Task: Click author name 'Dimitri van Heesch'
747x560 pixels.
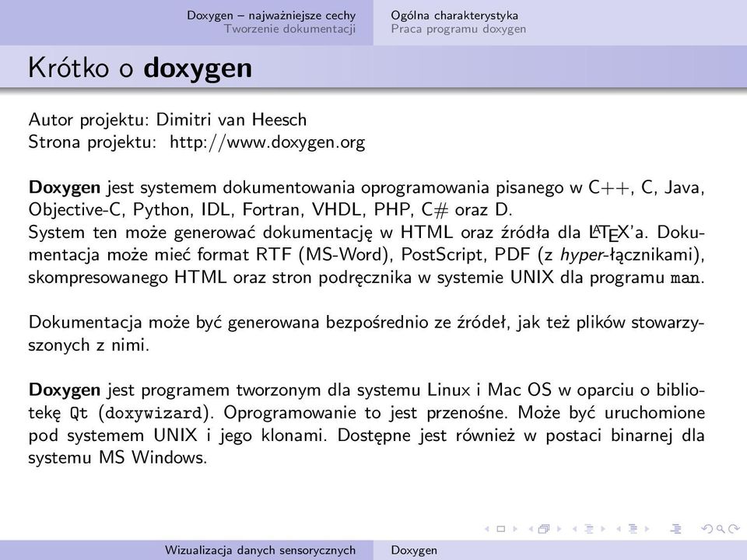Action: tap(232, 120)
